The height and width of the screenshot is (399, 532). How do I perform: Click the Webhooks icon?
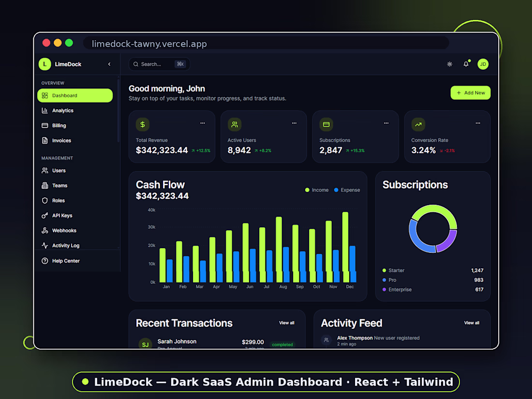[45, 230]
